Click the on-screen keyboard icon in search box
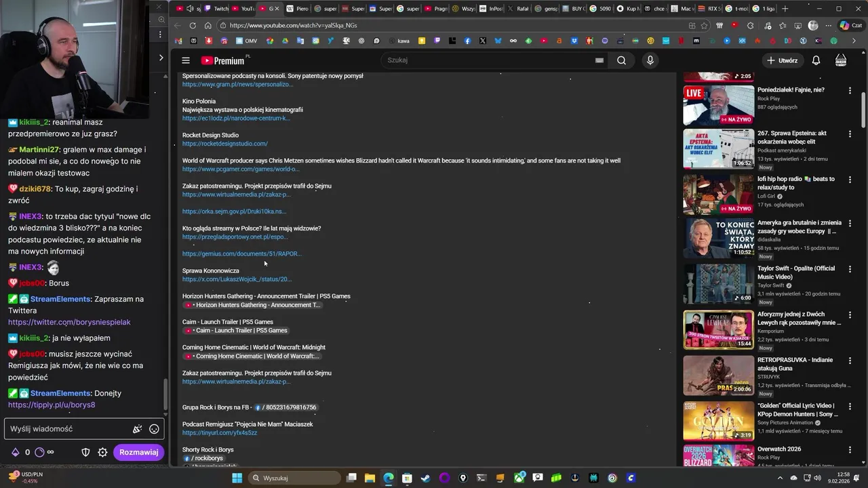The image size is (868, 488). point(599,60)
